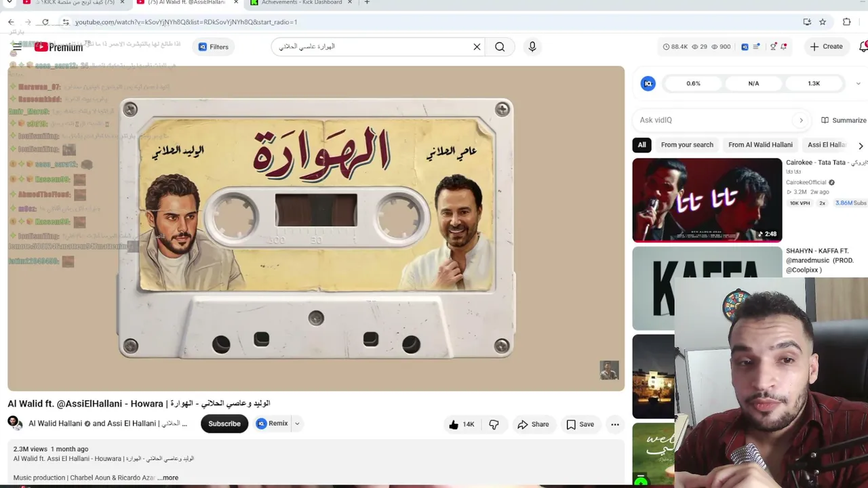Screen dimensions: 868x488
Task: Dislike the video with thumbs down
Action: pyautogui.click(x=494, y=424)
